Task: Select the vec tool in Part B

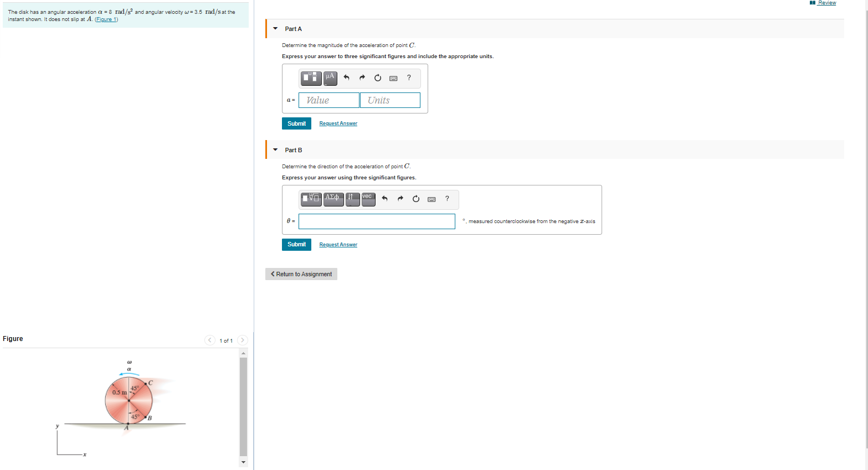Action: coord(368,199)
